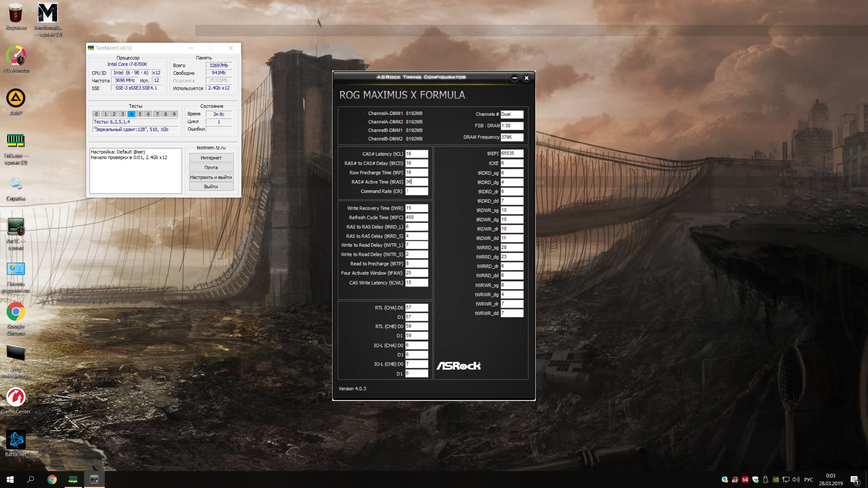
Task: Select test number 4 box in TestMem5
Action: click(131, 114)
